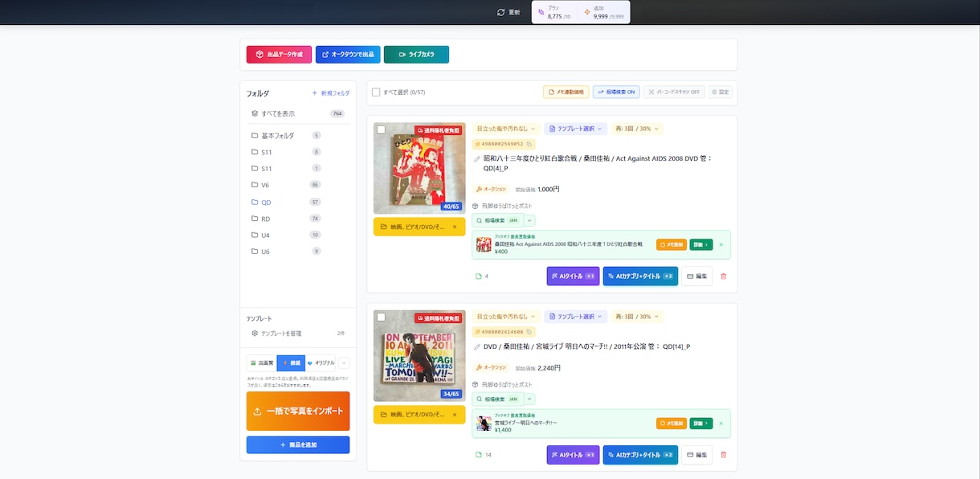980x479 pixels.
Task: Click 送料落札者負担 badge on first item
Action: point(438,129)
